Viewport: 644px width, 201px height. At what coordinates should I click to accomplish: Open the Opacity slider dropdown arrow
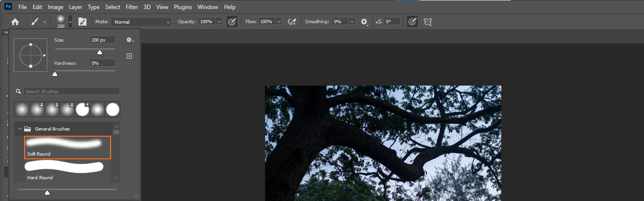pyautogui.click(x=218, y=22)
